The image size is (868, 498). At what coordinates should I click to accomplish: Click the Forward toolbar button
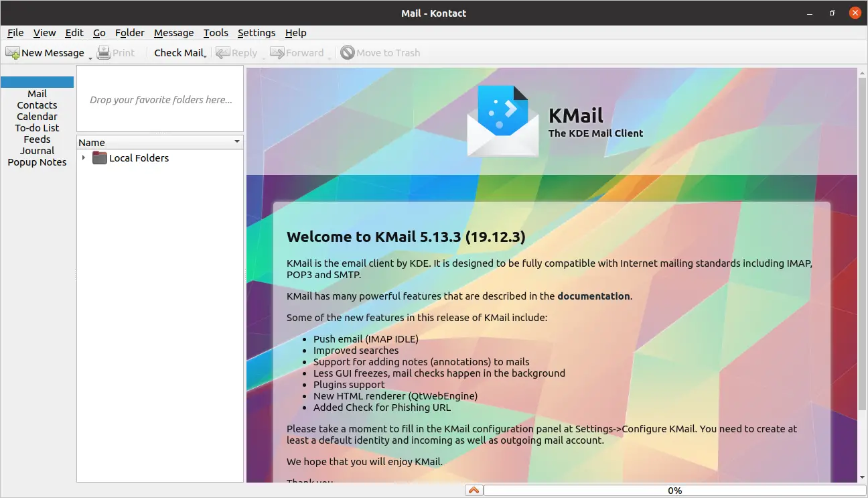coord(297,52)
